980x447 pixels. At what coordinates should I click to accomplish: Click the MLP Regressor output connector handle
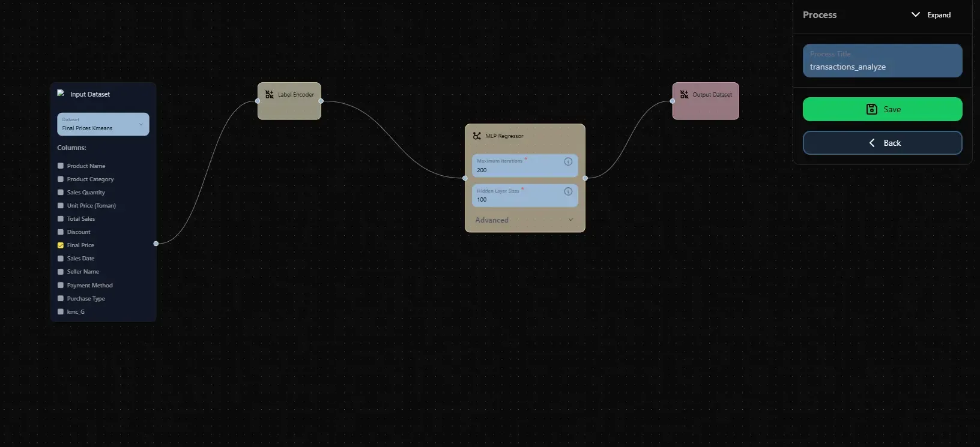point(585,178)
